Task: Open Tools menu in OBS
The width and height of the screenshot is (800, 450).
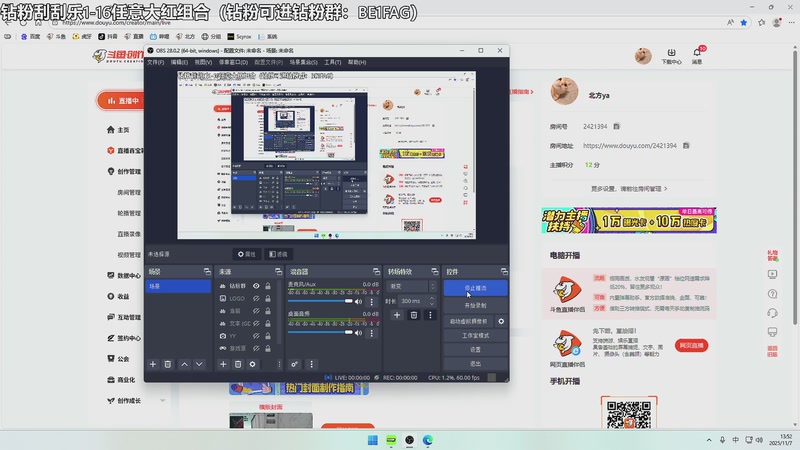Action: [333, 62]
